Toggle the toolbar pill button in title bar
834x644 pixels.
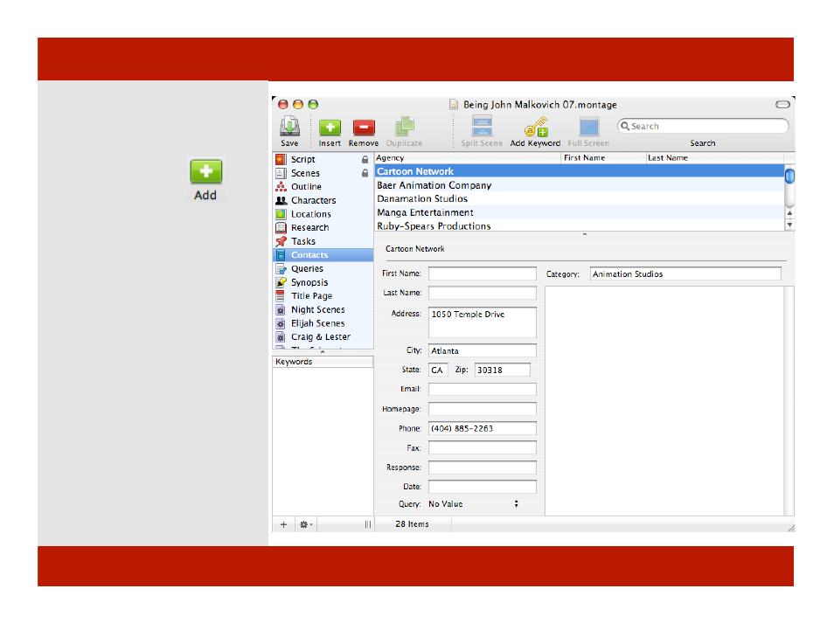782,105
